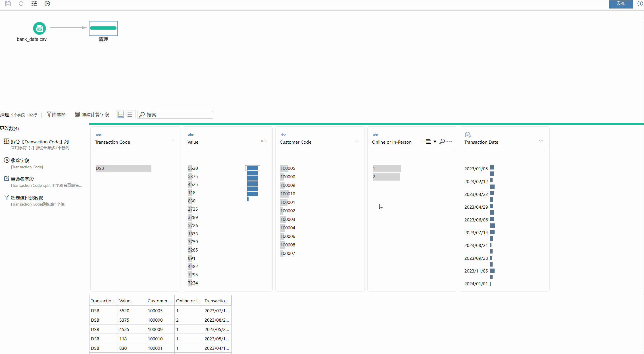Select value 118 in Value card

[192, 192]
